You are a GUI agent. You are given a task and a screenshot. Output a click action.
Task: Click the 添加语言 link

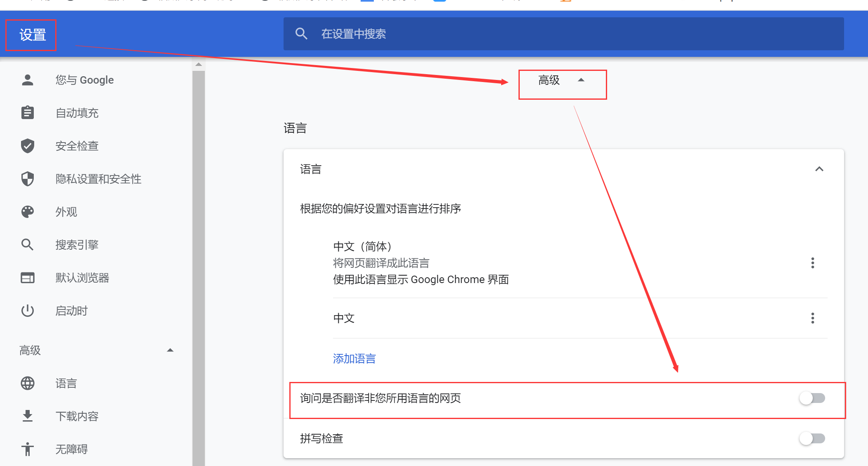tap(354, 358)
